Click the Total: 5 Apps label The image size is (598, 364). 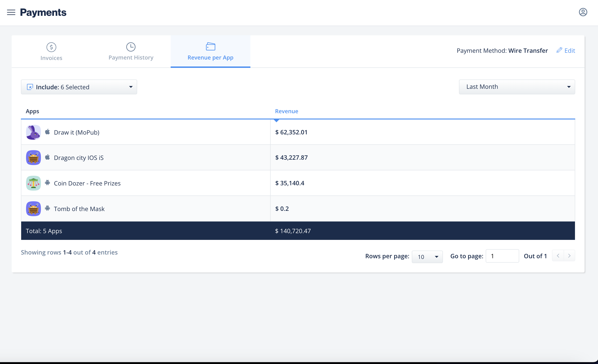coord(44,231)
